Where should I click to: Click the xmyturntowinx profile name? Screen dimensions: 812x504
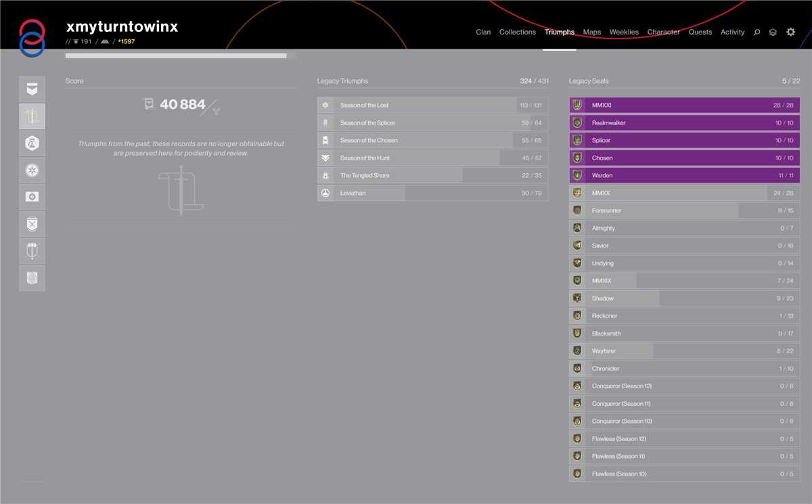click(x=122, y=27)
